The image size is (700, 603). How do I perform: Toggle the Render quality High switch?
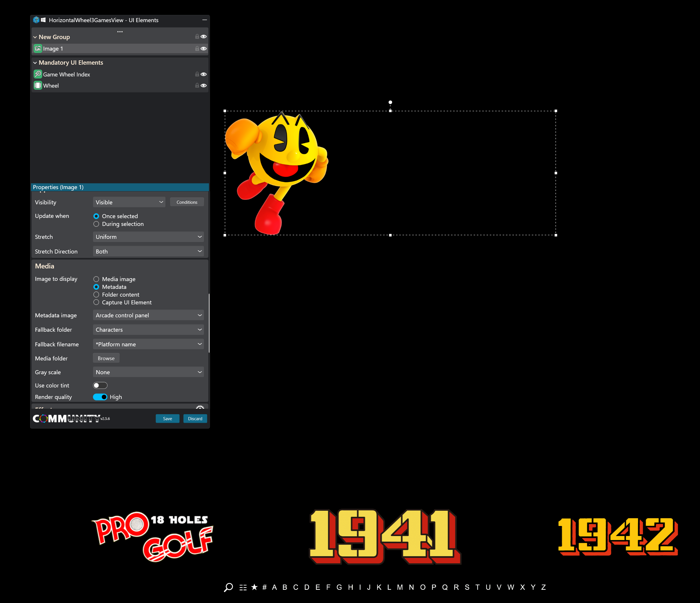[x=100, y=397]
